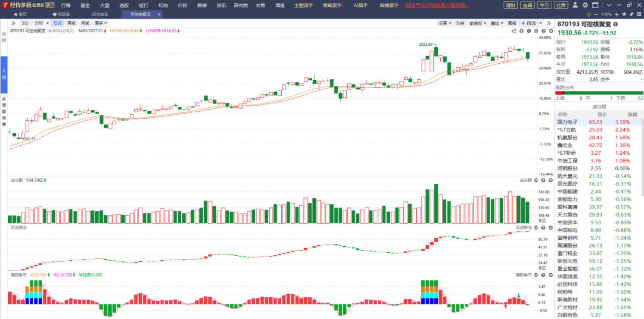The height and width of the screenshot is (319, 644).
Task: Switch to the 综合排名 tab
Action: coord(100,14)
